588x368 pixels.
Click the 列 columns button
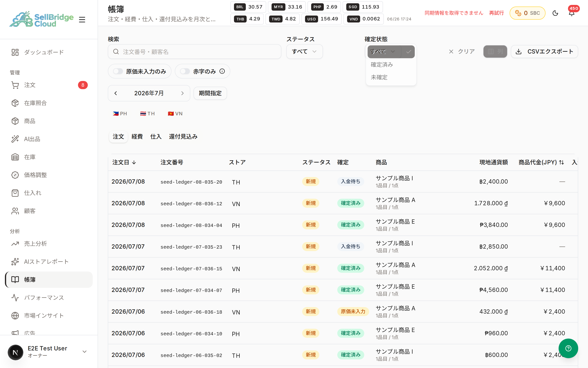(495, 51)
